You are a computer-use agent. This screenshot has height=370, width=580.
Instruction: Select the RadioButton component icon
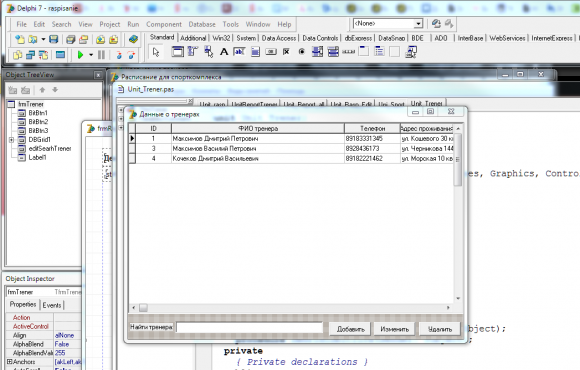[302, 52]
